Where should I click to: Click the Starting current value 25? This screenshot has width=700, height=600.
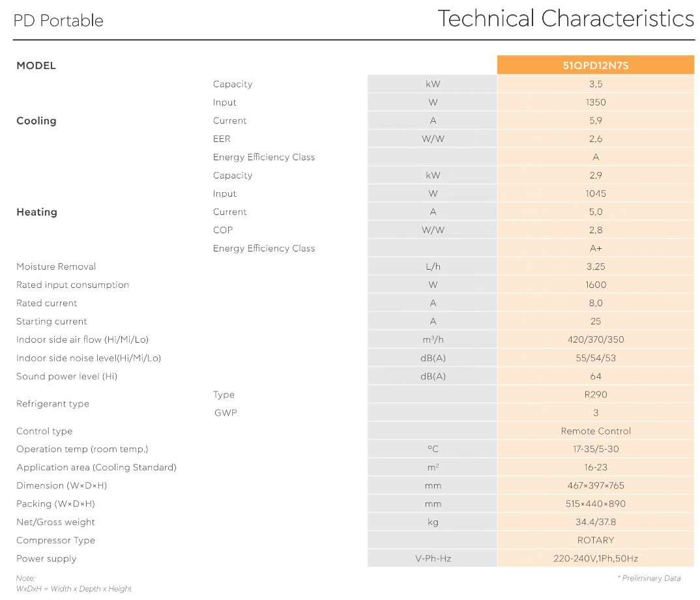pos(595,321)
